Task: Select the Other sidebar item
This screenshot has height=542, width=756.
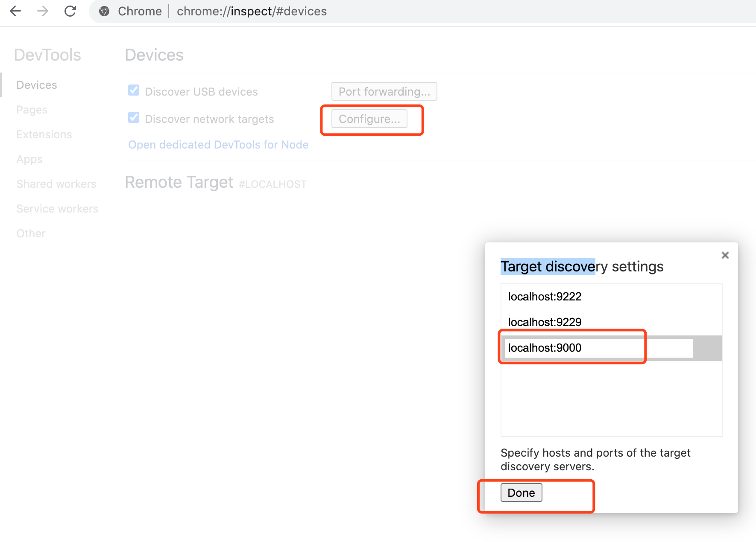Action: 31,233
